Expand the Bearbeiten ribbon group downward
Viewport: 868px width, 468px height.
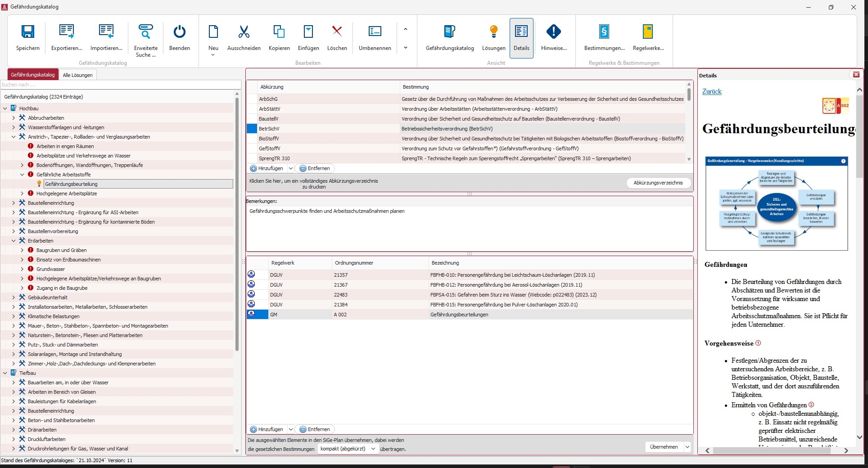[x=406, y=48]
